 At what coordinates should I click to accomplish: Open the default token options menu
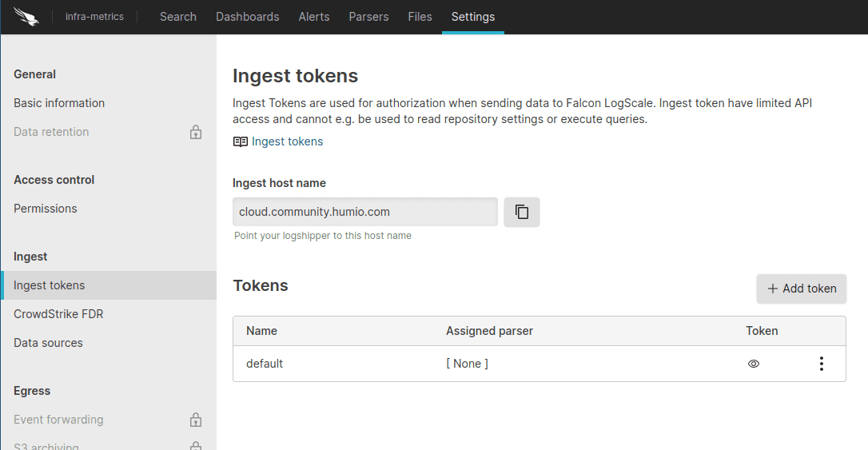[821, 364]
